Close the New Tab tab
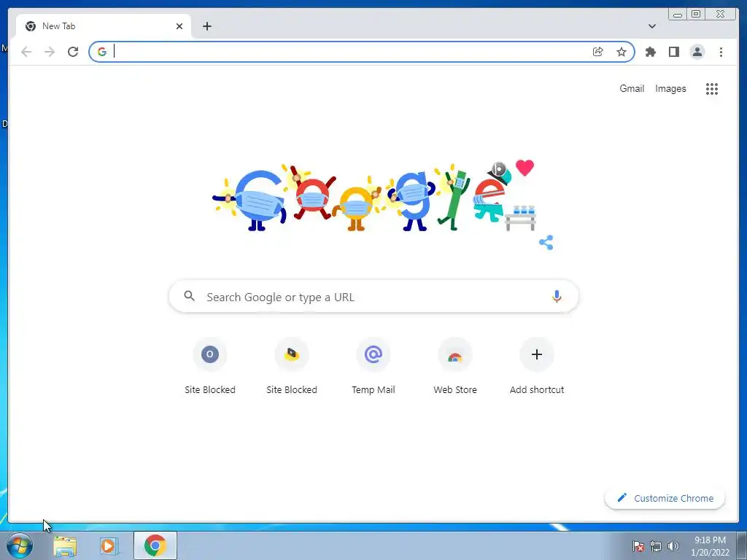747x560 pixels. 179,26
